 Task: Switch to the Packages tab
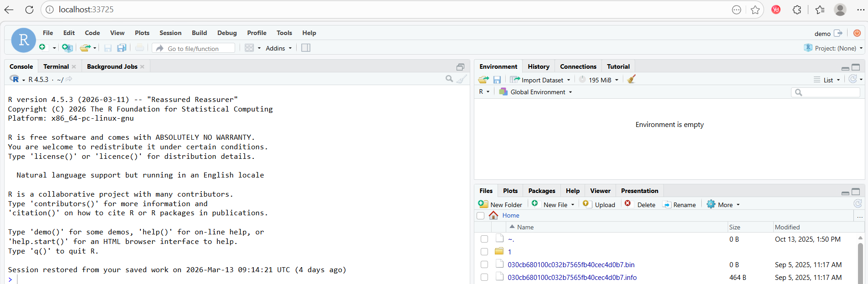pos(542,191)
